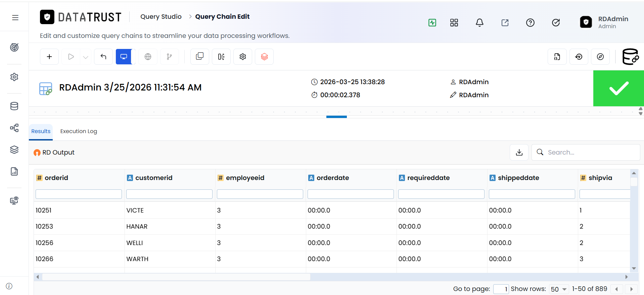The width and height of the screenshot is (644, 295).
Task: Select the cell with orderid 10251
Action: pos(79,210)
